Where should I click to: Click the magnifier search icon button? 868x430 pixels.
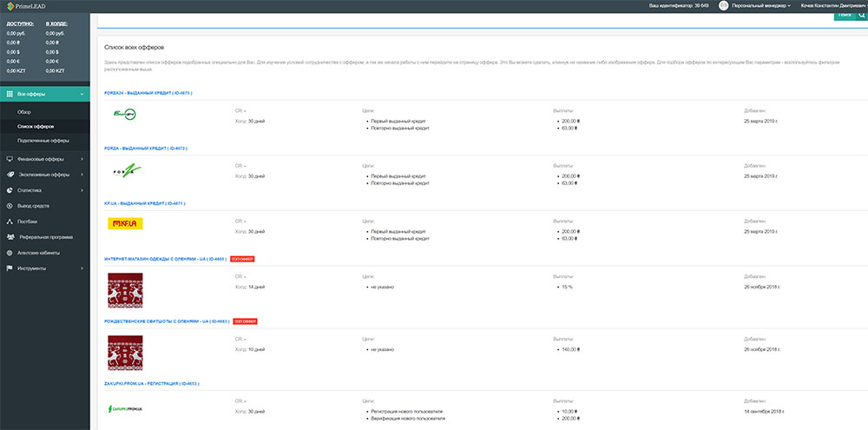[861, 15]
